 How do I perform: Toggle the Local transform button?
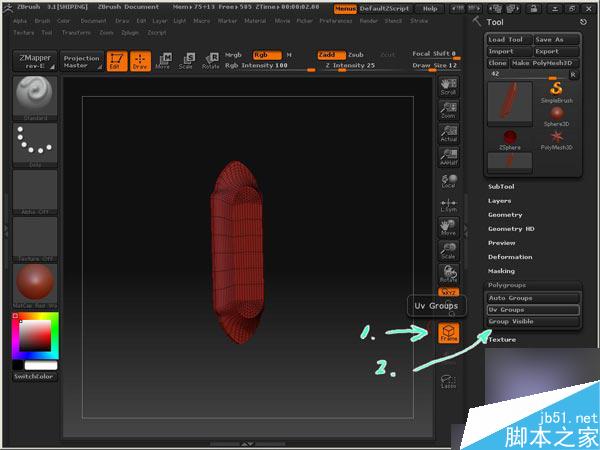pos(448,181)
